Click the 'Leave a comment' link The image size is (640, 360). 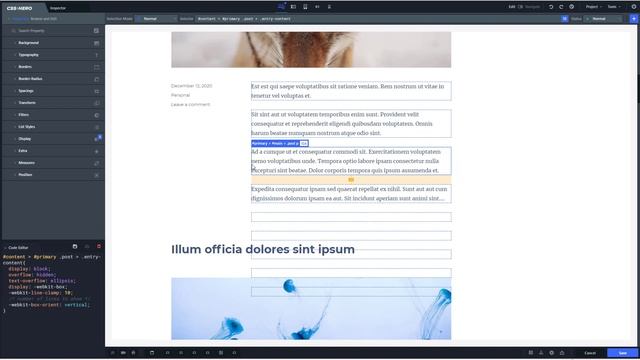coord(190,104)
